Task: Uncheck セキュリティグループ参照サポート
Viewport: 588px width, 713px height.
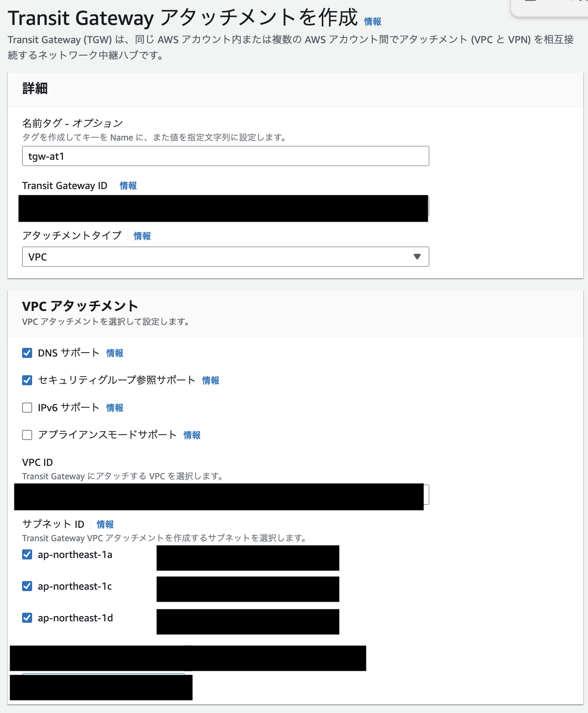Action: tap(27, 380)
